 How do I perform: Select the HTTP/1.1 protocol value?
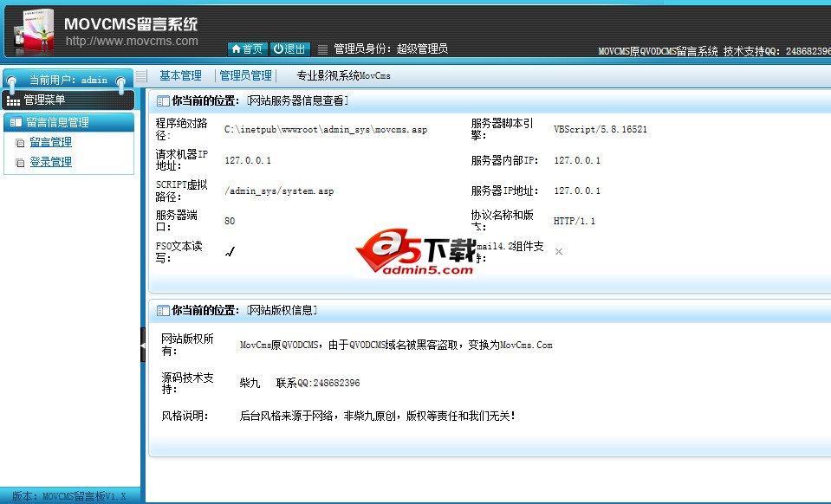(x=574, y=221)
